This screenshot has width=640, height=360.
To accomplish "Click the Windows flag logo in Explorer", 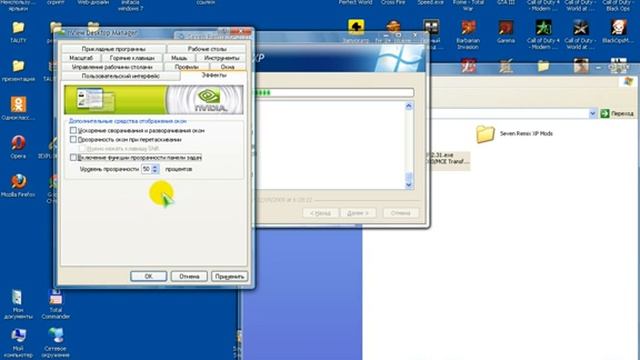I will click(x=629, y=82).
